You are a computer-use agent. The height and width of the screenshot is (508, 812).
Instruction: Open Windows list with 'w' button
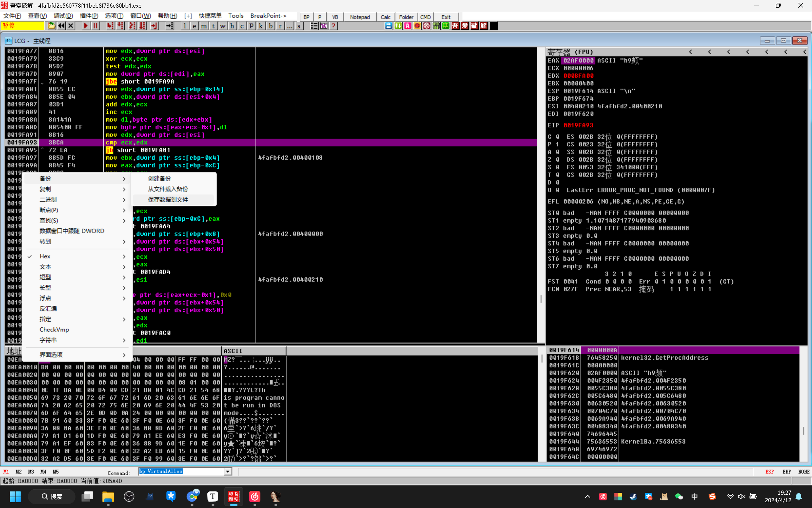click(223, 26)
